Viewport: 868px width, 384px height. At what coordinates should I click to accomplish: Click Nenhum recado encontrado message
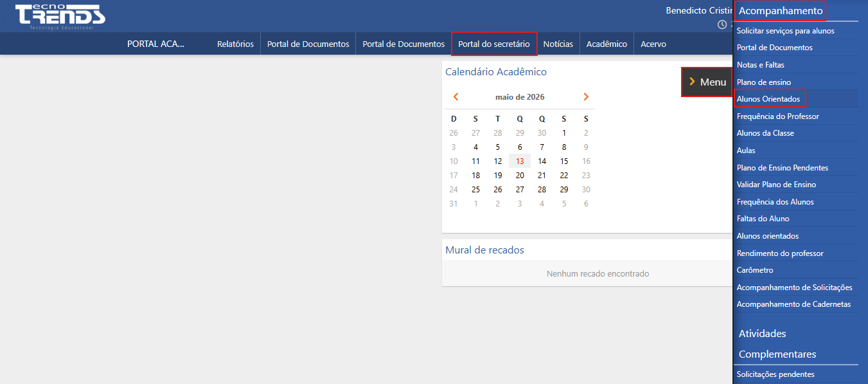pos(598,274)
